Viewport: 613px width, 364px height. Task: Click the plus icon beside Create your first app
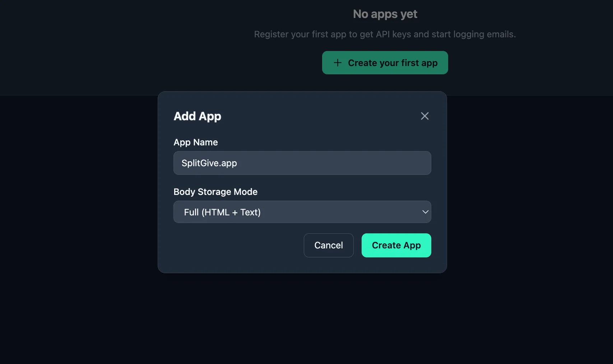click(x=338, y=63)
